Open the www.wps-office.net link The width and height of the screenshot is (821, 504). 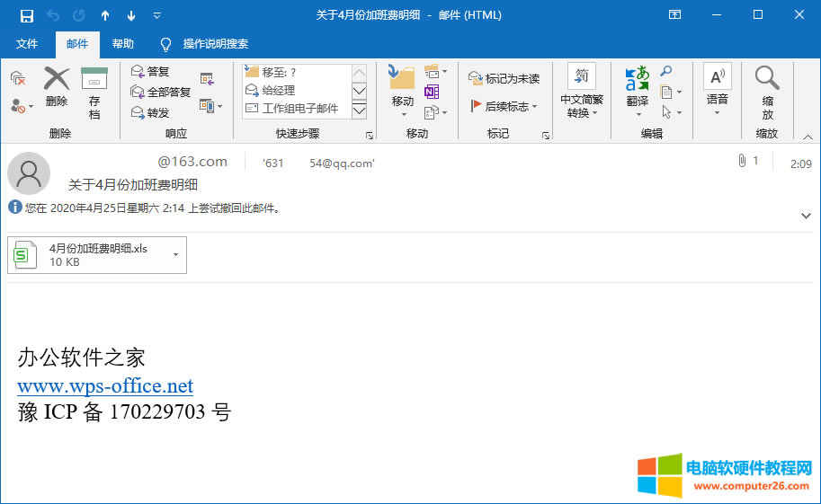[x=105, y=385]
